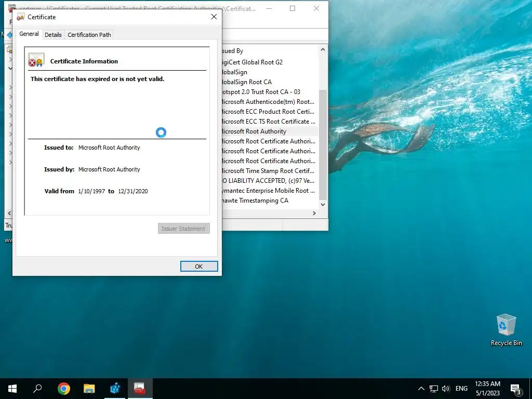The image size is (532, 399).
Task: Select Microsoft Time Stamp Root Certificate row
Action: (270, 170)
